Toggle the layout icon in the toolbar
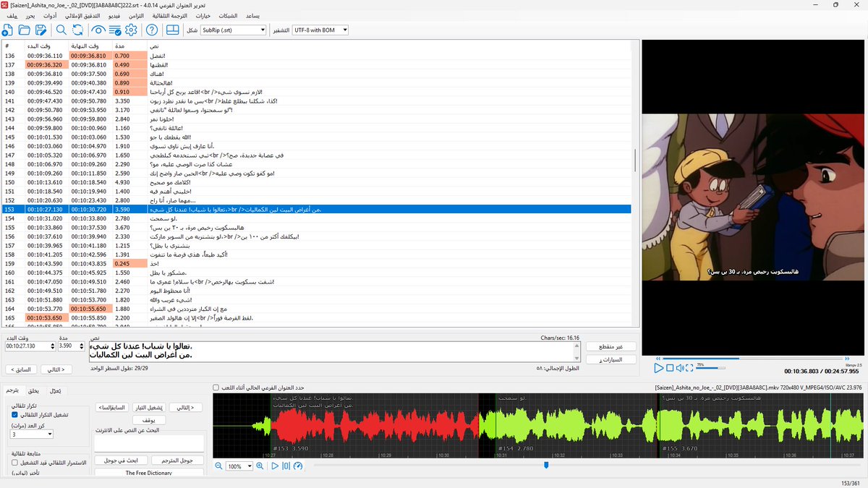The image size is (868, 488). tap(172, 30)
